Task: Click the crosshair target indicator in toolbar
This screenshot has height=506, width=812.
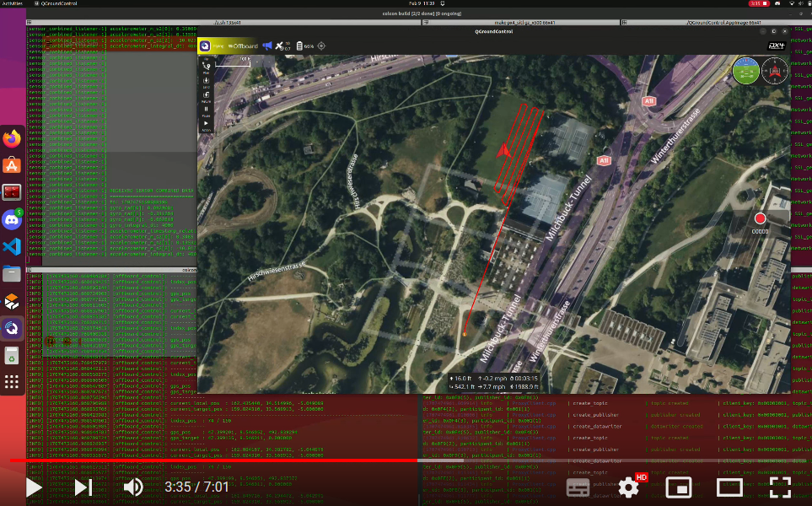Action: pos(321,46)
